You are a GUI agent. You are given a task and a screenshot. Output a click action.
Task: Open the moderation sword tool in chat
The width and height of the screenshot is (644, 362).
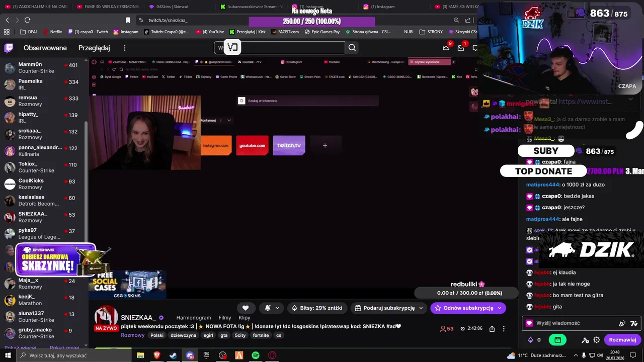point(585,340)
